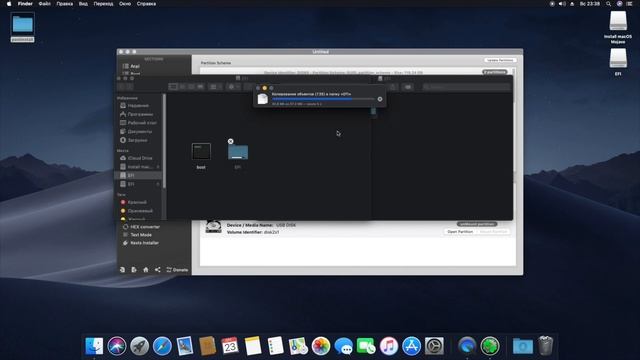This screenshot has width=640, height=360.
Task: Open Программы in the Finder sidebar
Action: coord(137,114)
